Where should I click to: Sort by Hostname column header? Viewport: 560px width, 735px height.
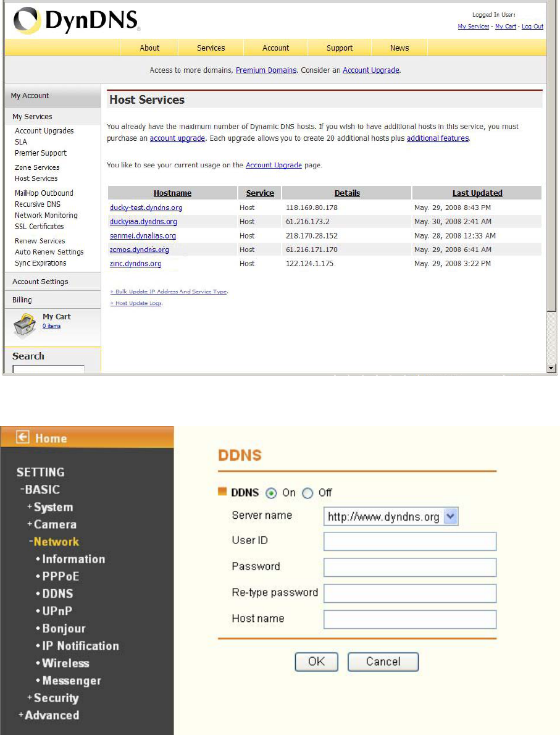pos(172,193)
